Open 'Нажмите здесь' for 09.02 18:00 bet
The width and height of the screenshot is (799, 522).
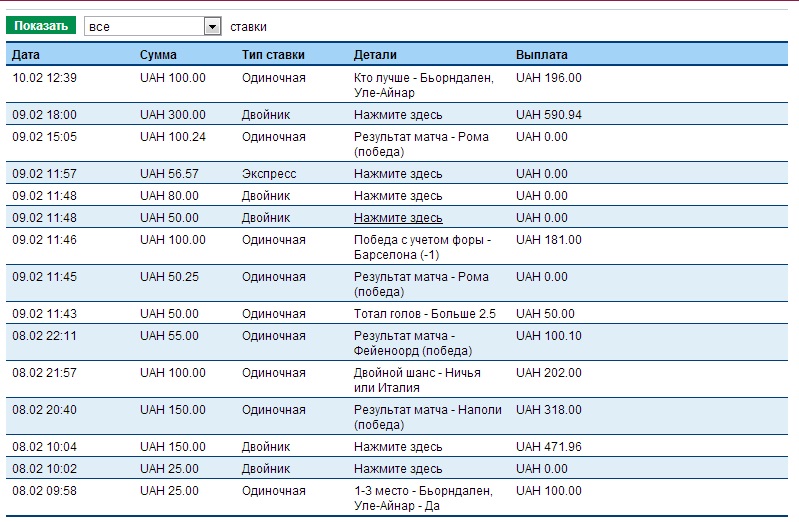398,115
